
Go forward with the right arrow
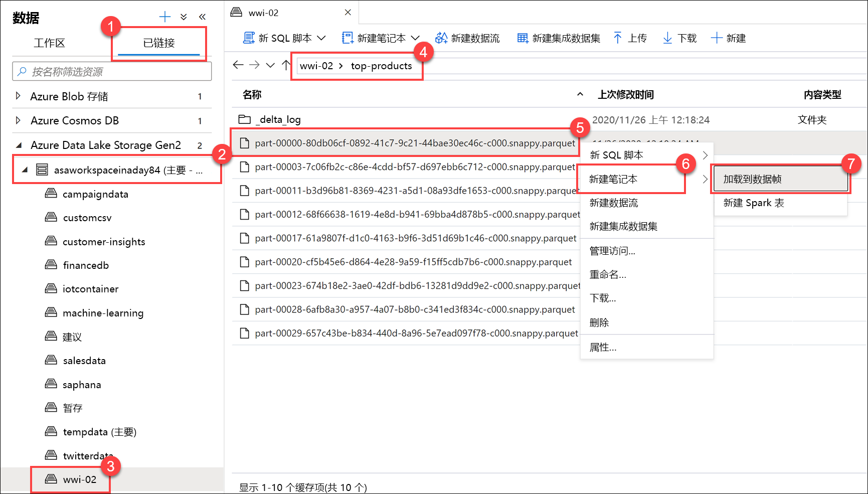click(254, 65)
